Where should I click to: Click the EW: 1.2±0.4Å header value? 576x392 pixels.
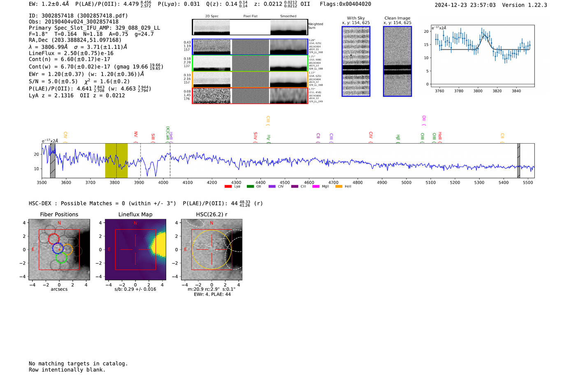49,4
